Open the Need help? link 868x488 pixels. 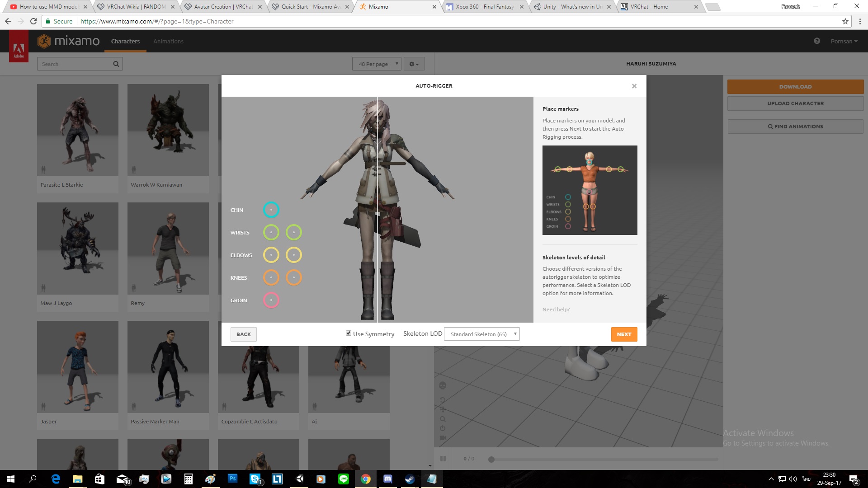[556, 310]
